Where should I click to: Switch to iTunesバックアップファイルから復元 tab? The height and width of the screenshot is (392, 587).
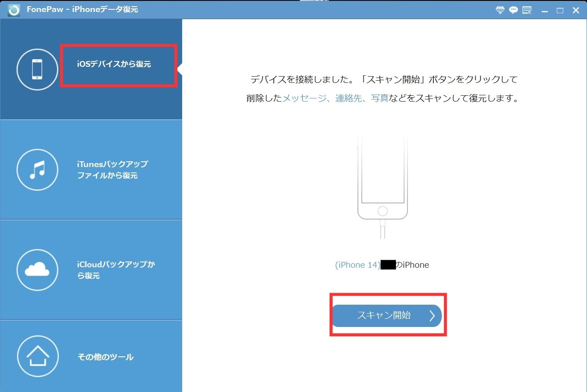(112, 170)
